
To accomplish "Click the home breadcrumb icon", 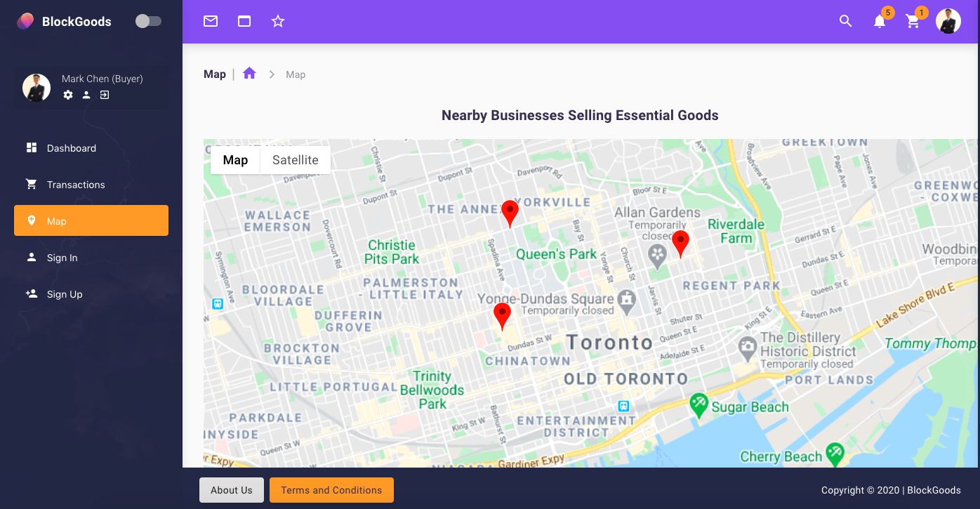I will [249, 73].
